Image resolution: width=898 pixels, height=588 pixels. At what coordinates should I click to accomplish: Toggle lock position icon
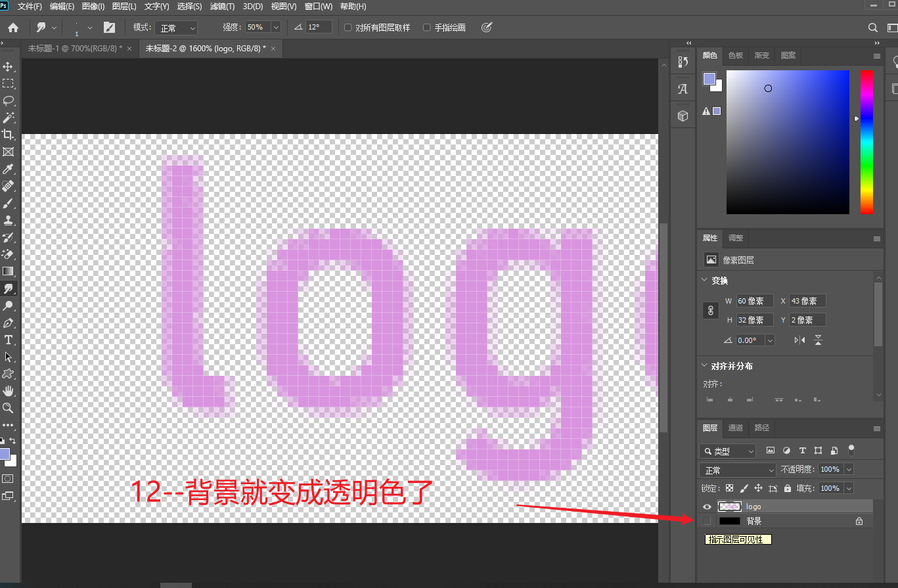point(758,488)
